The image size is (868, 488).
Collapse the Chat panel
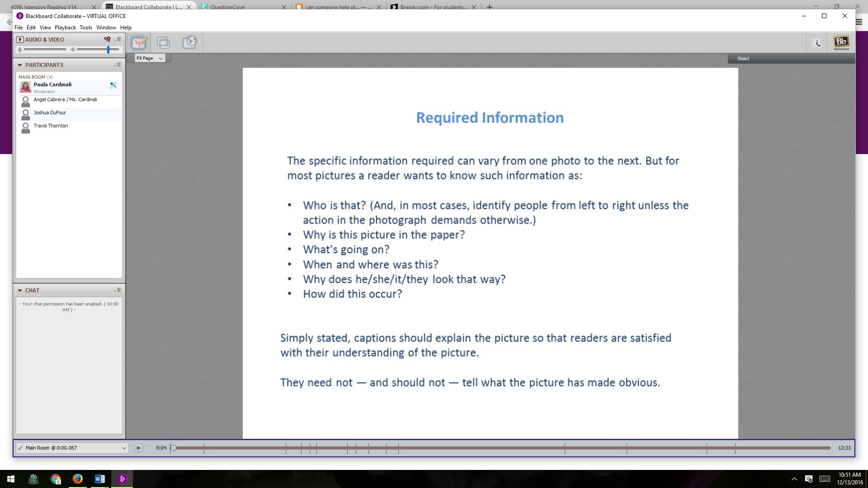click(x=20, y=291)
